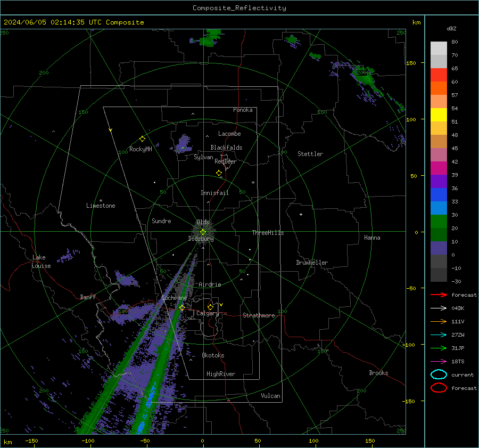This screenshot has width=479, height=448.
Task: Select the green 31JP arrow legend entry
Action: [439, 348]
